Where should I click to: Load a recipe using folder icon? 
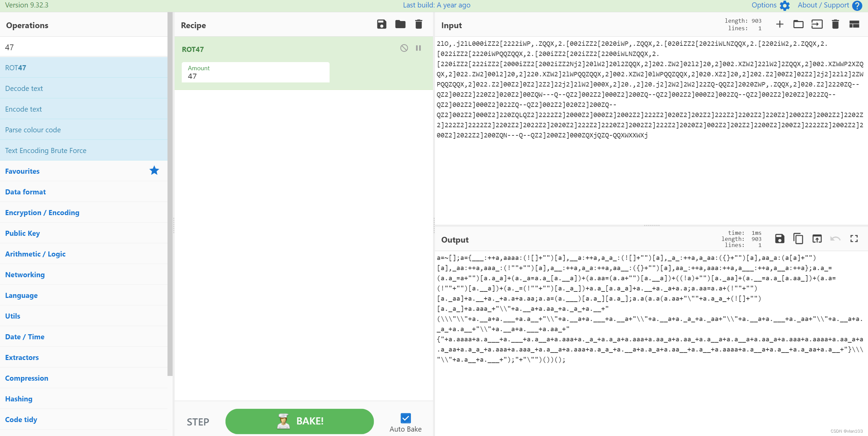(400, 24)
